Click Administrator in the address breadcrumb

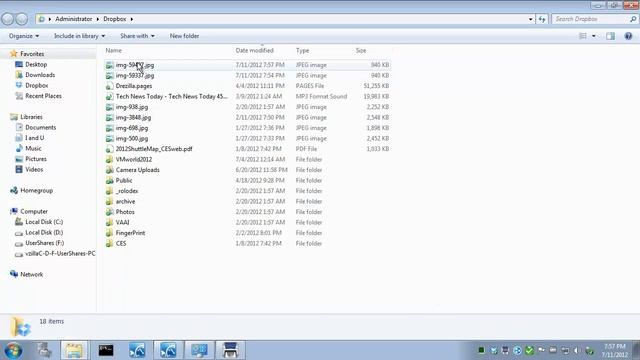74,19
